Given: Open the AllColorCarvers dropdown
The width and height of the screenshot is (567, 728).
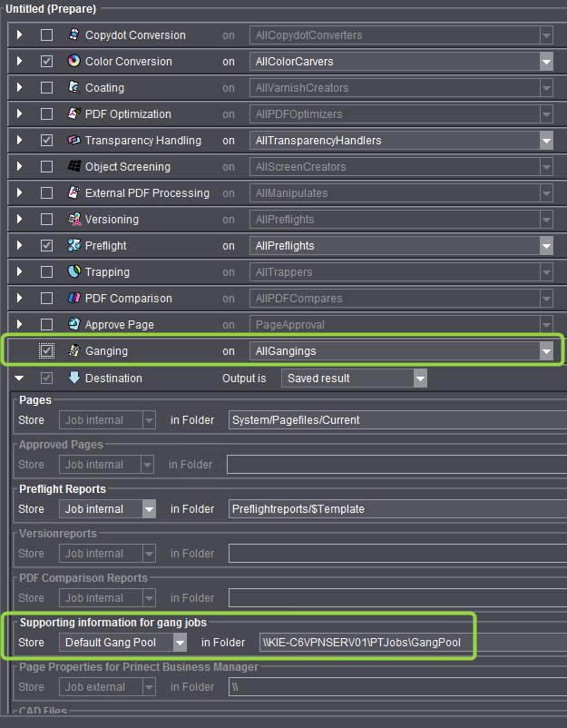Looking at the screenshot, I should click(546, 62).
